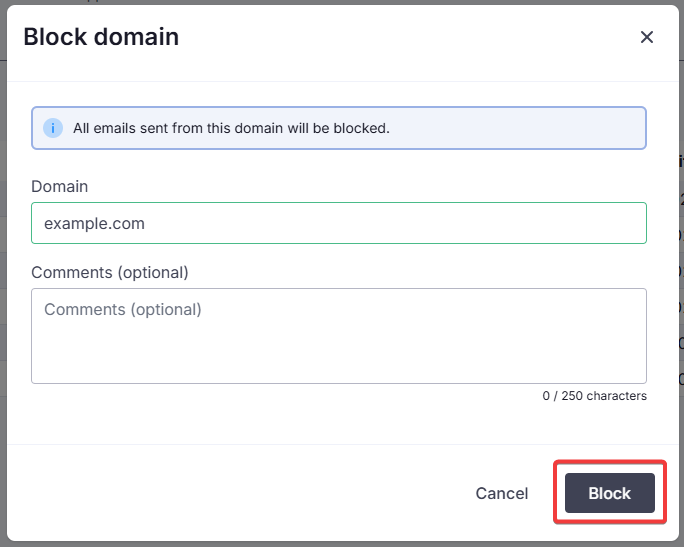Focus the Domain input field
Viewport: 684px width, 547px height.
(x=339, y=223)
